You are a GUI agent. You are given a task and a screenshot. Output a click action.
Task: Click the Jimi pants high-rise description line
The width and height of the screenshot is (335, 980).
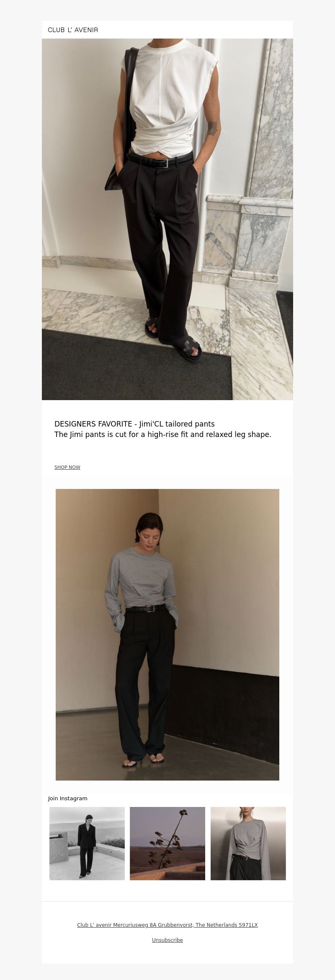(x=163, y=434)
